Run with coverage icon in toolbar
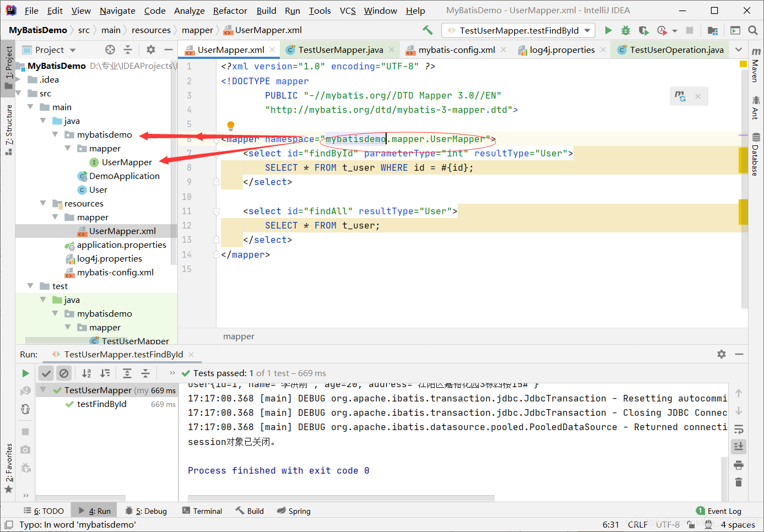 (x=643, y=30)
